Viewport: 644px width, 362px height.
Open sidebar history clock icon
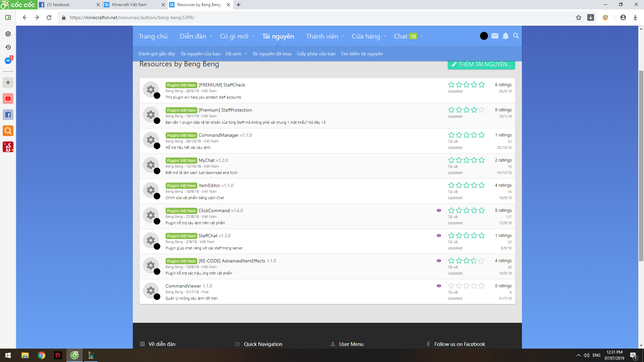pos(8,47)
